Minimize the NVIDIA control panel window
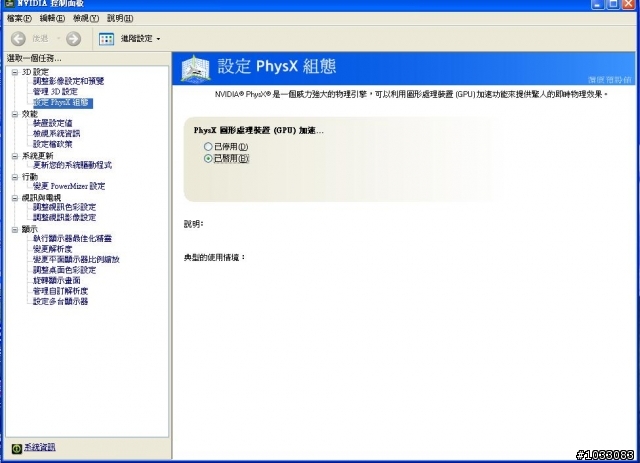Image resolution: width=640 pixels, height=463 pixels. [x=598, y=4]
